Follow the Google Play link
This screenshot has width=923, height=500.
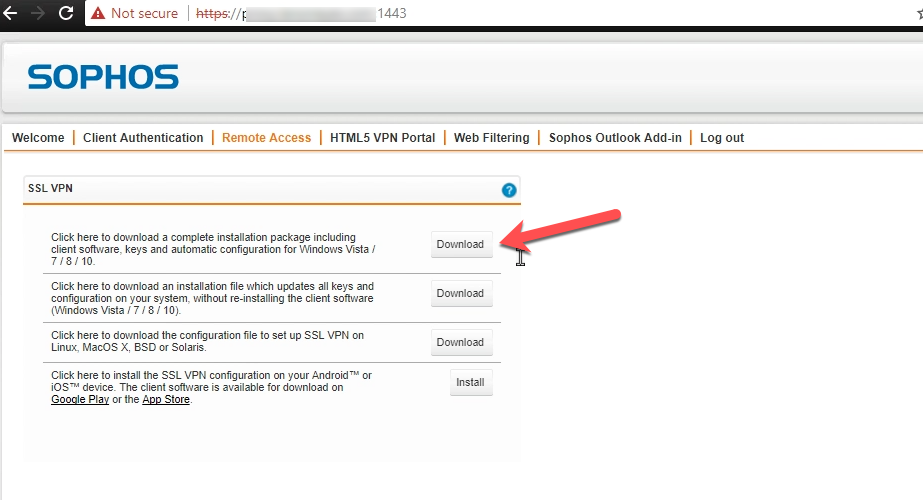pyautogui.click(x=80, y=399)
